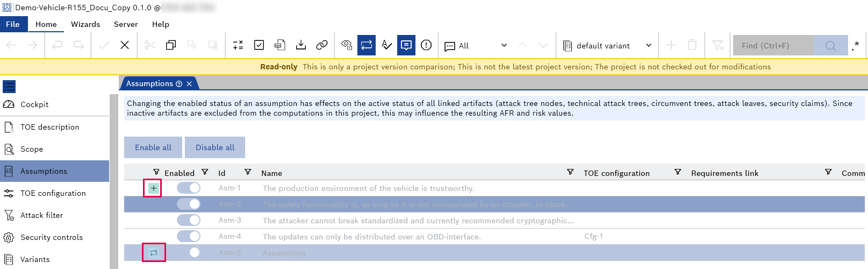The image size is (868, 269).
Task: Toggle the enabled switch for Asm-4
Action: 189,236
